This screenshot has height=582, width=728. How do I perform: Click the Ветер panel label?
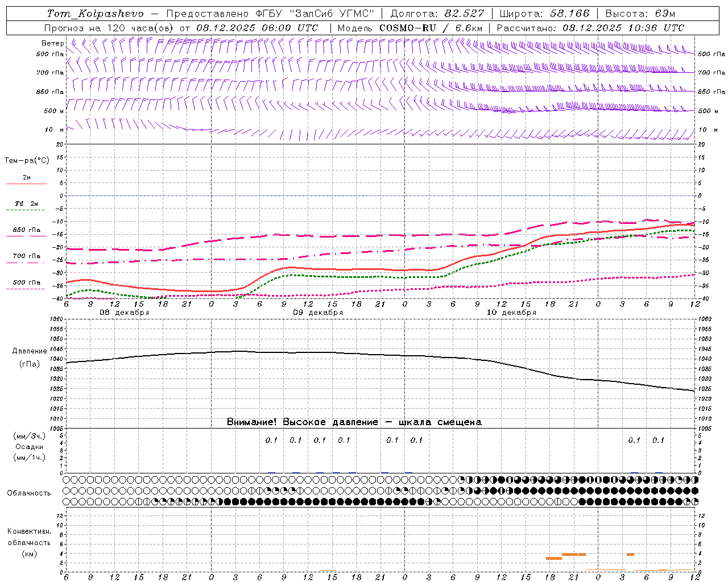coord(52,43)
